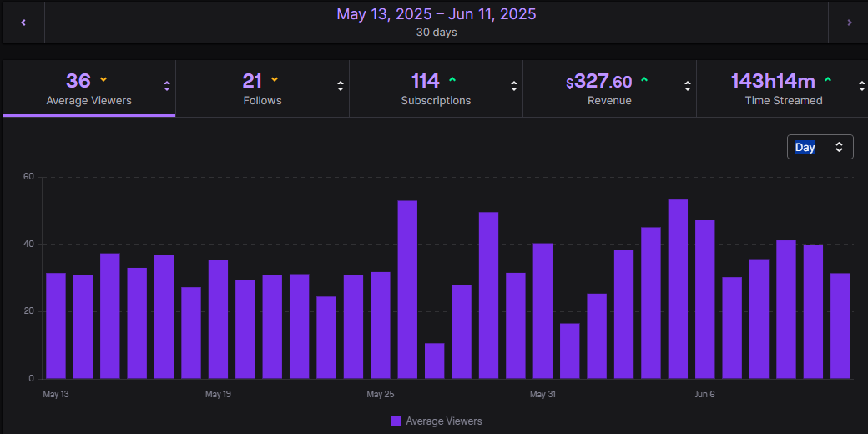Click the tallest bar right of May 25

[407, 290]
